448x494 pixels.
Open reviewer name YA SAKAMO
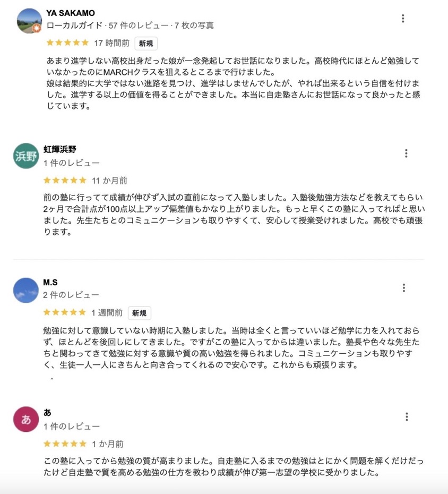tap(70, 13)
